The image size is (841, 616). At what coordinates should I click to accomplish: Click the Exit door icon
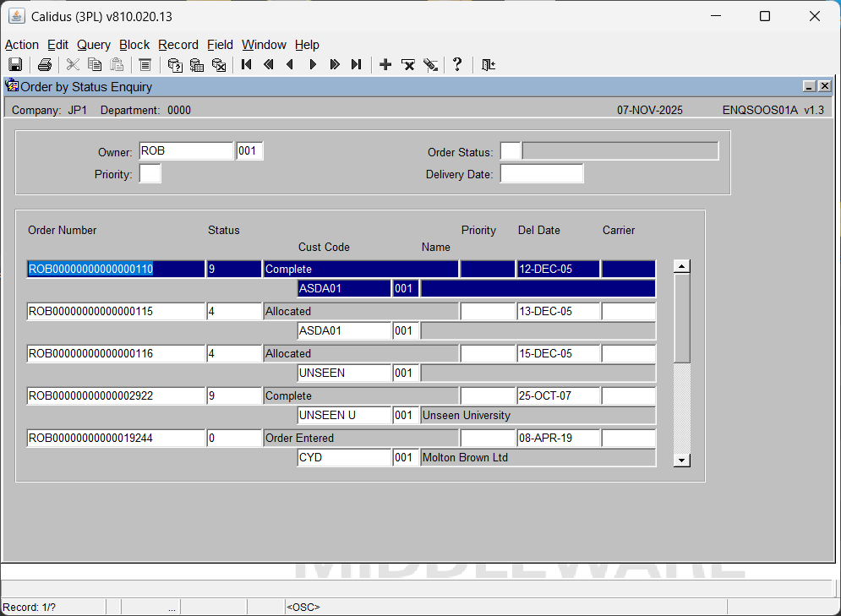pos(489,65)
